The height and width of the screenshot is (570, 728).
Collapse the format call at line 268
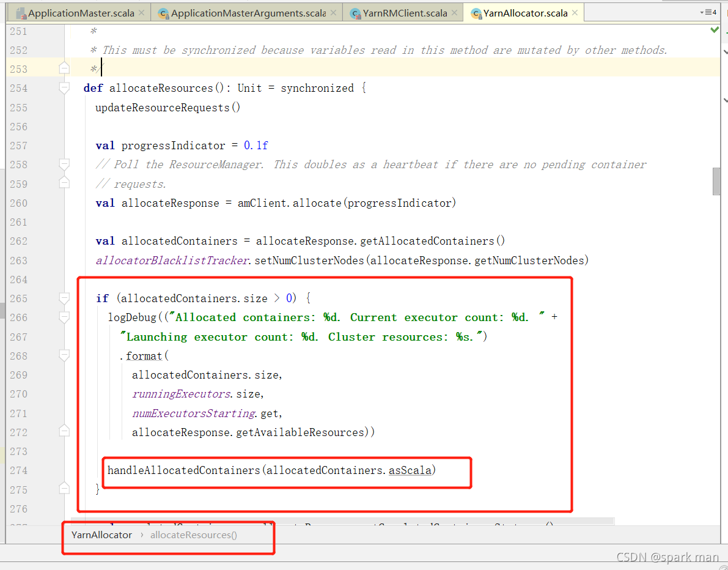pos(65,356)
